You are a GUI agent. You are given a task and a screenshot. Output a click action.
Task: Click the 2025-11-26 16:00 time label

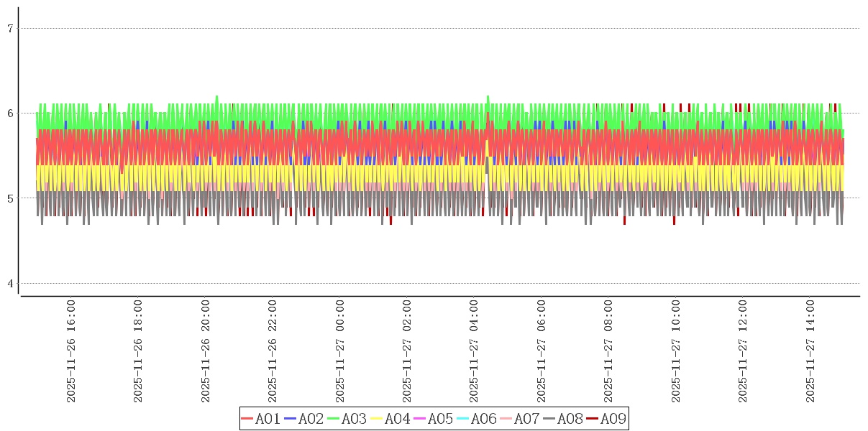tap(71, 351)
